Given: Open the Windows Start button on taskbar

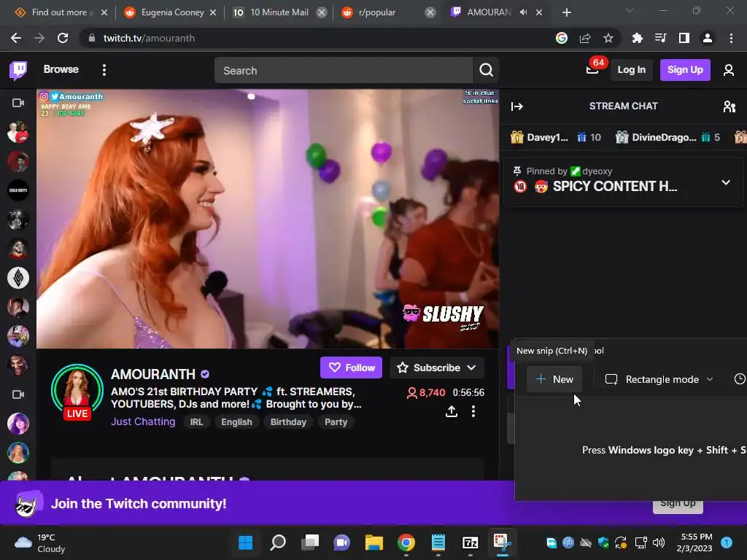Looking at the screenshot, I should point(246,542).
